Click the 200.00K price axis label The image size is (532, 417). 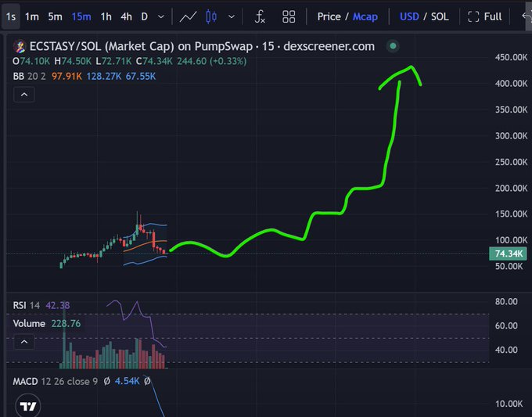click(x=512, y=188)
